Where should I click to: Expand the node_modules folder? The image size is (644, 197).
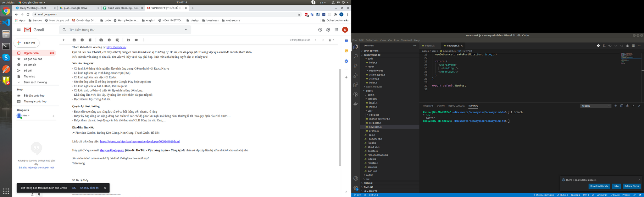[x=374, y=87]
